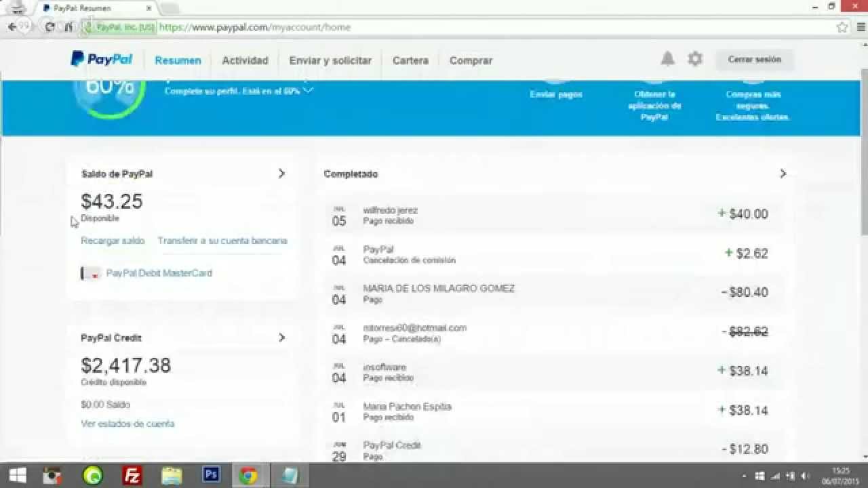The width and height of the screenshot is (868, 488).
Task: Click PayPal Debit MasterCard card icon
Action: tap(91, 273)
